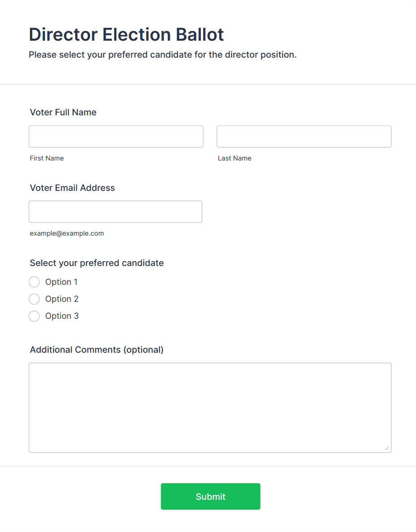416x532 pixels.
Task: Click the example@example.com hint text
Action: (x=67, y=233)
